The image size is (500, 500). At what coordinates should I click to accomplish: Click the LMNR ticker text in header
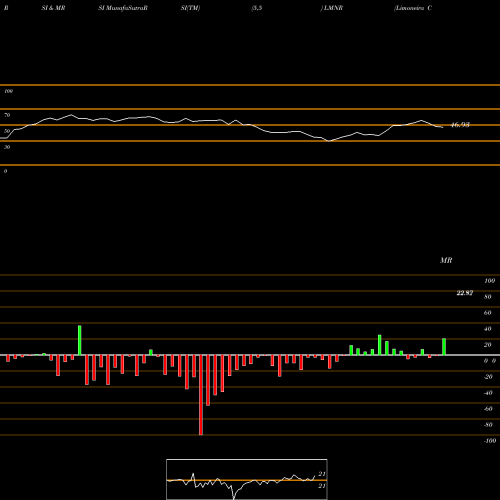click(x=333, y=8)
